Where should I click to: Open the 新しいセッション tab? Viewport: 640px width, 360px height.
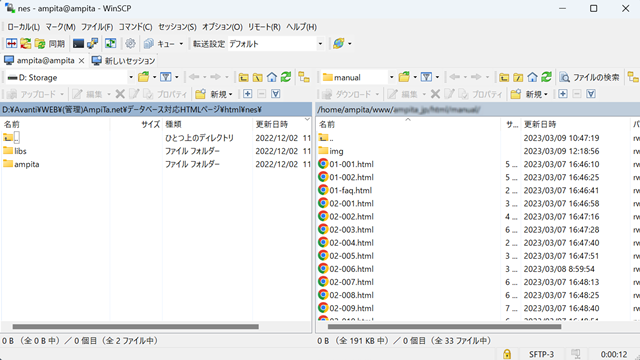click(124, 61)
